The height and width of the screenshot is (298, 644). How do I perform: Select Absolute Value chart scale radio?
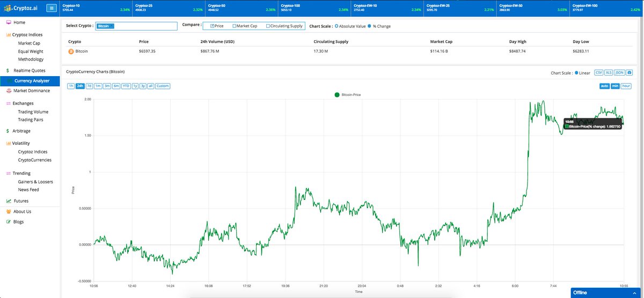pyautogui.click(x=336, y=26)
